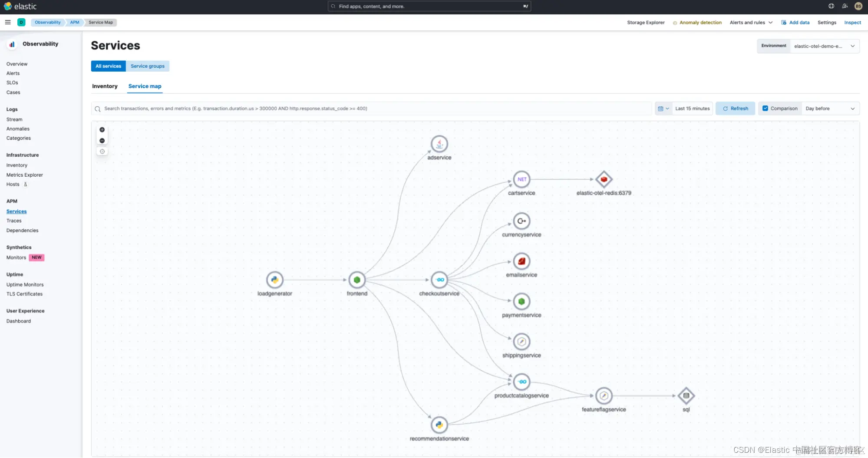Image resolution: width=868 pixels, height=458 pixels.
Task: Open Overview in the sidebar
Action: click(x=17, y=64)
